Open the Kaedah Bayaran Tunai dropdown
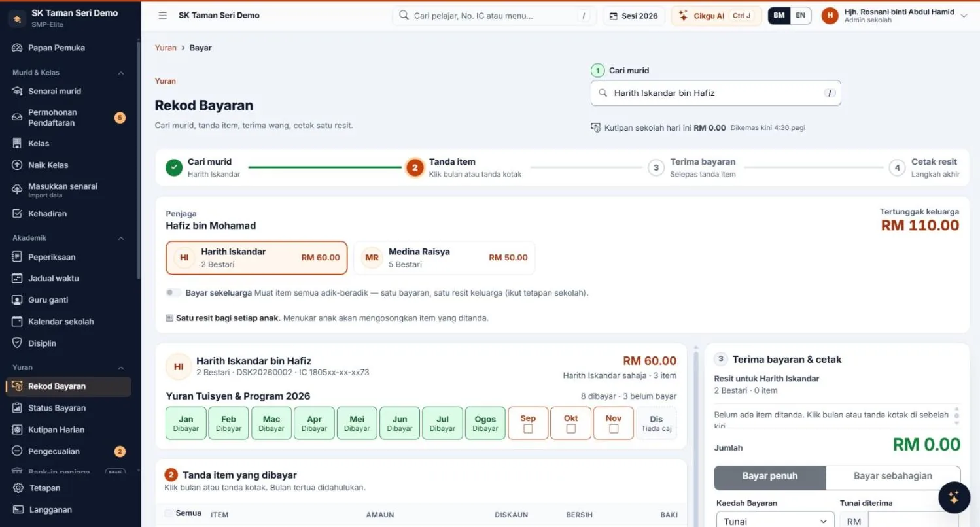 point(775,521)
